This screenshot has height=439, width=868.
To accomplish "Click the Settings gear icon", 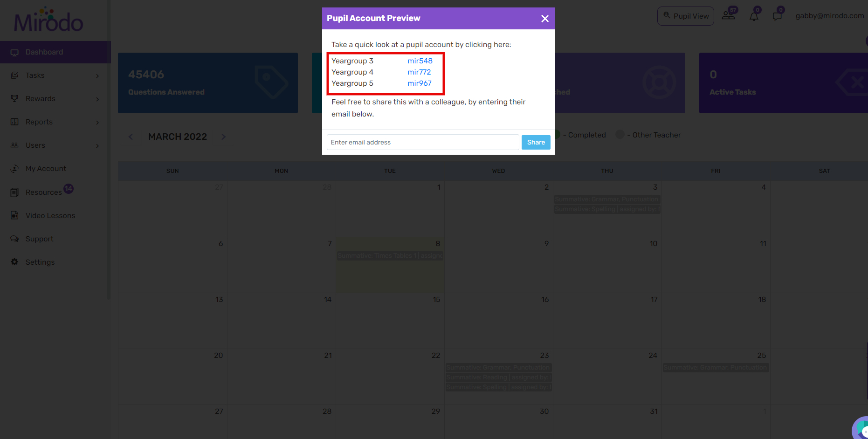I will click(x=14, y=262).
